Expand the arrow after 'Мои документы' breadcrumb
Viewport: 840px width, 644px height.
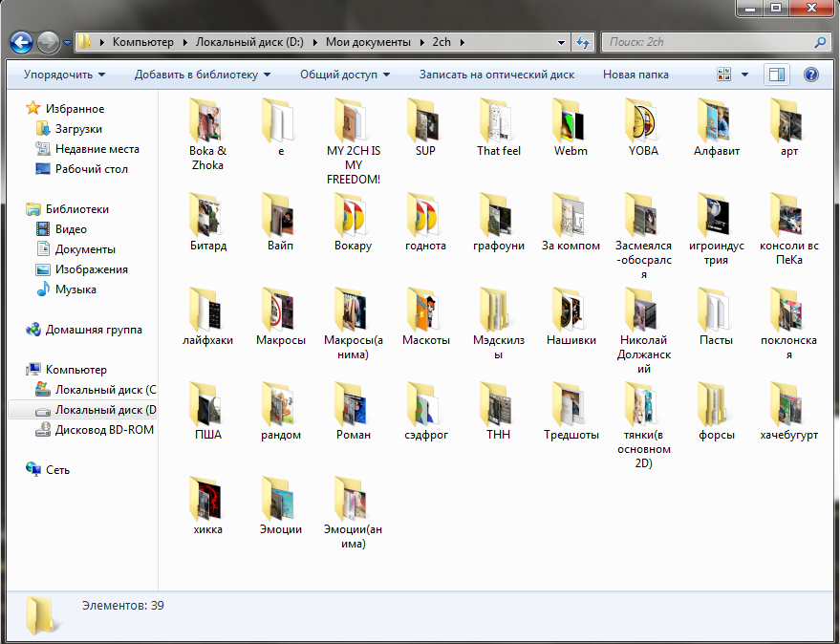421,42
